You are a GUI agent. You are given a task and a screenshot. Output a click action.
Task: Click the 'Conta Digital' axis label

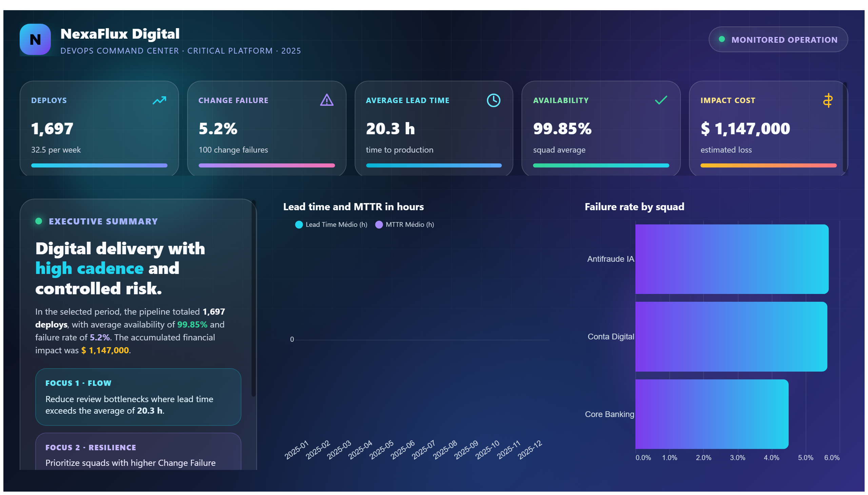pos(611,337)
